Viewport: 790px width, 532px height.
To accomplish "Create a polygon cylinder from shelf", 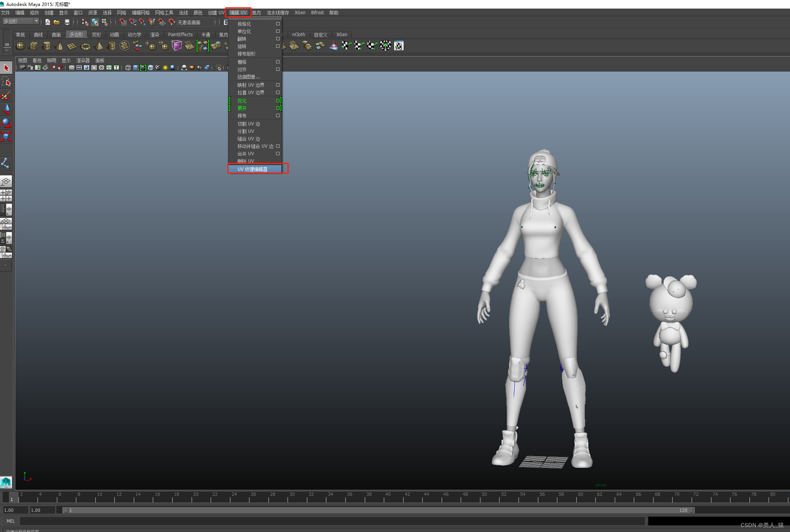I will (46, 46).
